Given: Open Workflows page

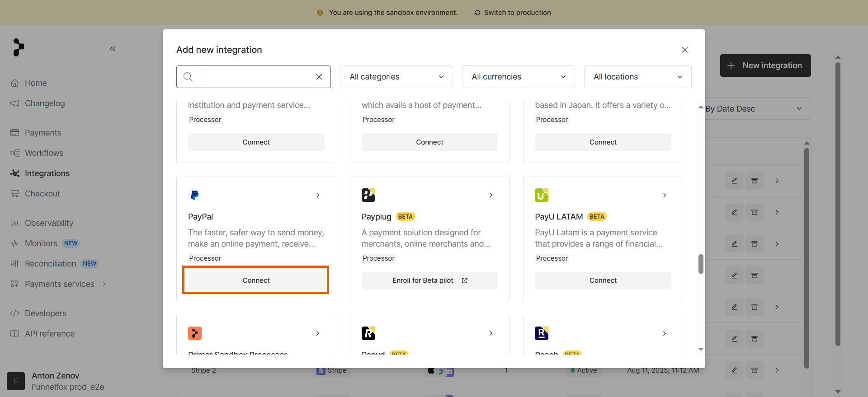Looking at the screenshot, I should coord(44,153).
